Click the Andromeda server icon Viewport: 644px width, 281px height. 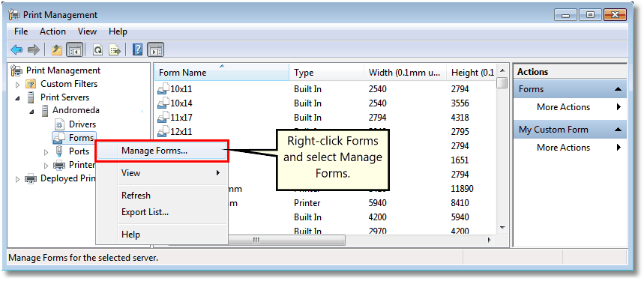point(45,110)
